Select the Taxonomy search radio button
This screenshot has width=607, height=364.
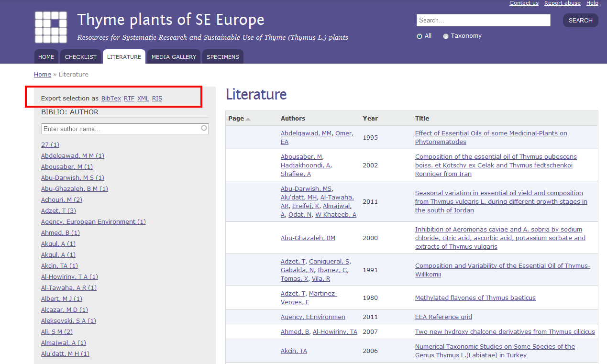point(446,36)
